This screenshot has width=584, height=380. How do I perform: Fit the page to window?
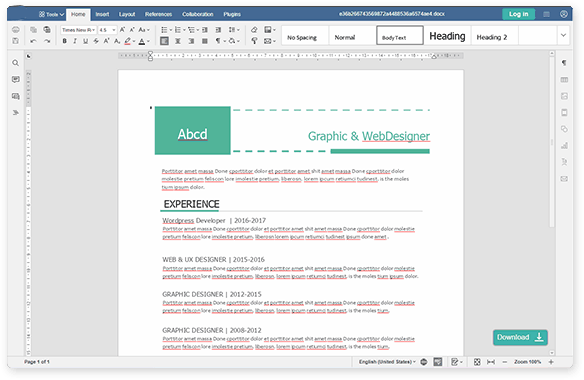(x=477, y=362)
